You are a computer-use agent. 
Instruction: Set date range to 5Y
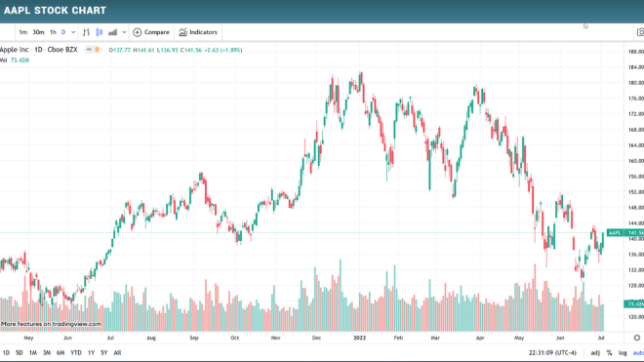coord(103,352)
